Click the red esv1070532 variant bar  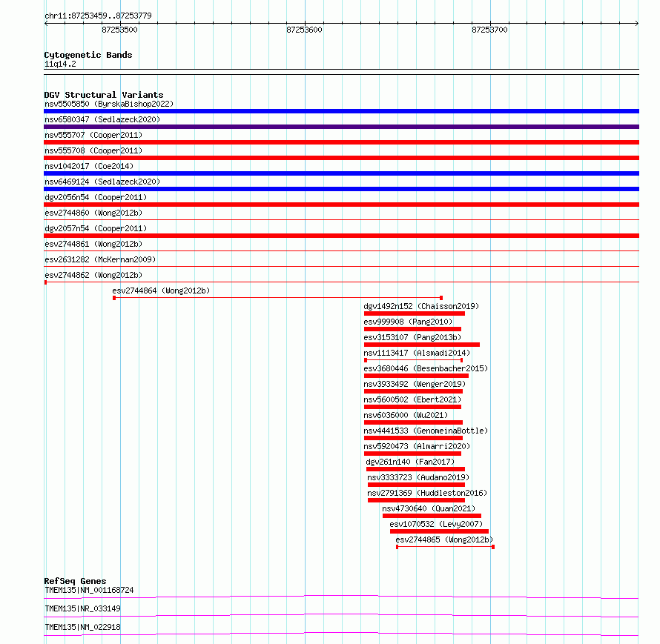point(440,531)
